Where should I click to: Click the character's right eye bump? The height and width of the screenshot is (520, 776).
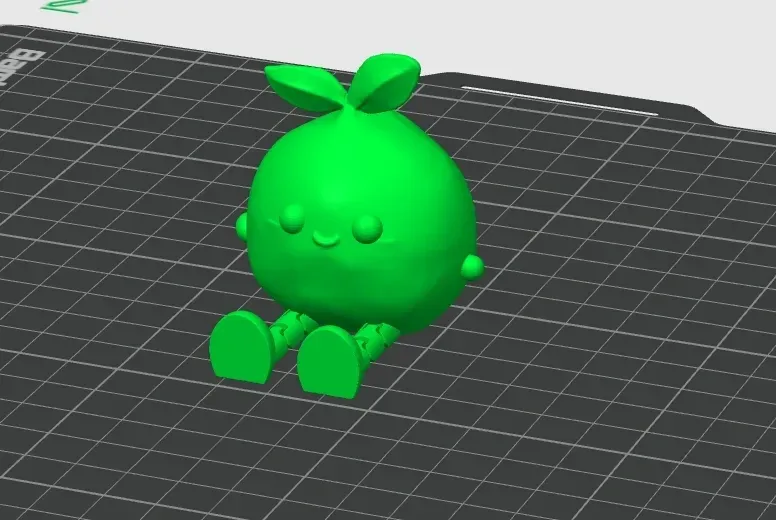368,229
